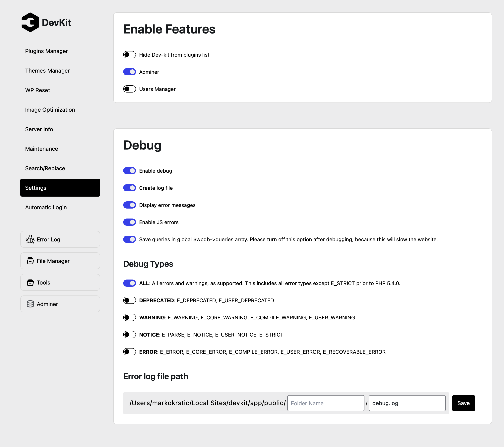Enable the DEPRECATED debug type
Image resolution: width=504 pixels, height=447 pixels.
[129, 300]
